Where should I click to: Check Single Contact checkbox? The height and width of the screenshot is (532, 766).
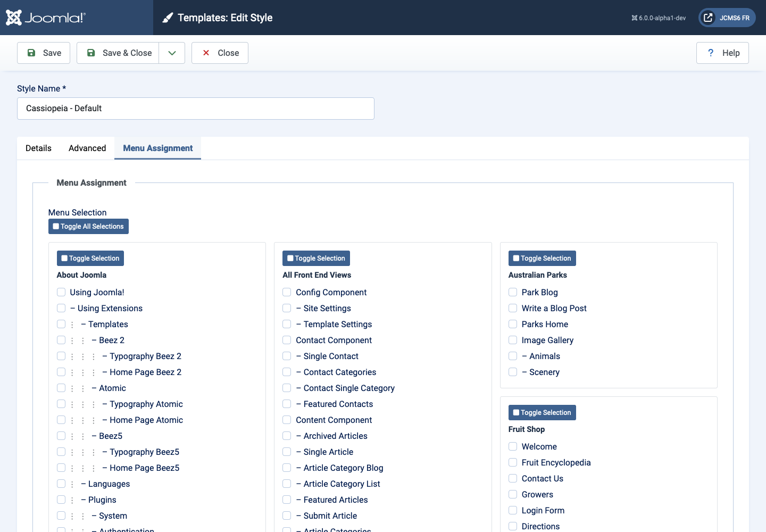[287, 356]
